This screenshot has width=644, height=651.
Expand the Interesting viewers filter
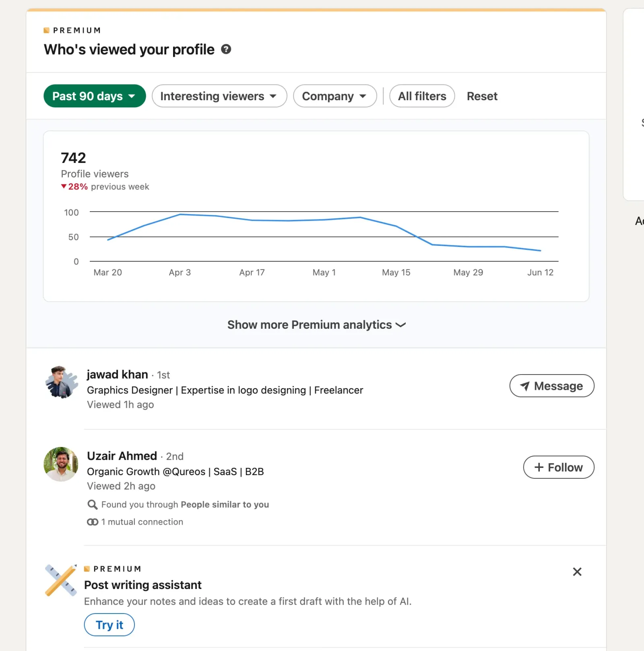pyautogui.click(x=219, y=96)
